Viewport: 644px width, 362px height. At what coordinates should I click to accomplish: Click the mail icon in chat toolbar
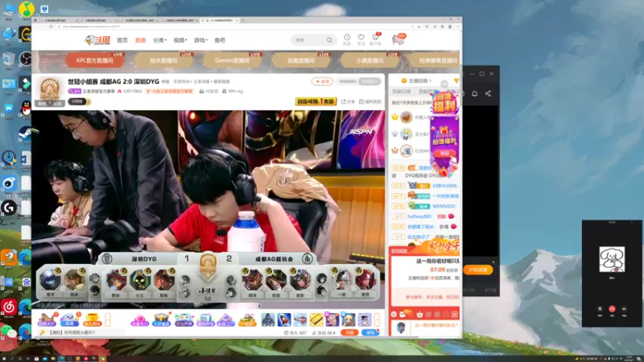point(403,315)
